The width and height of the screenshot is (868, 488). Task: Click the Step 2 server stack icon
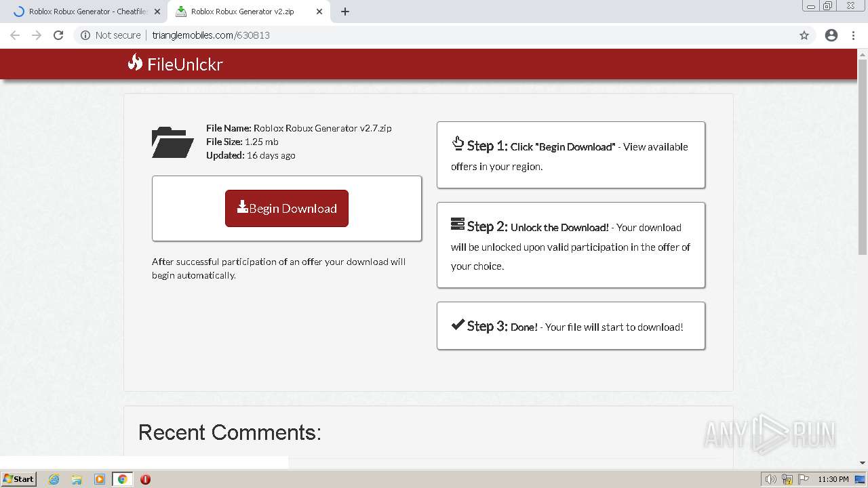458,224
